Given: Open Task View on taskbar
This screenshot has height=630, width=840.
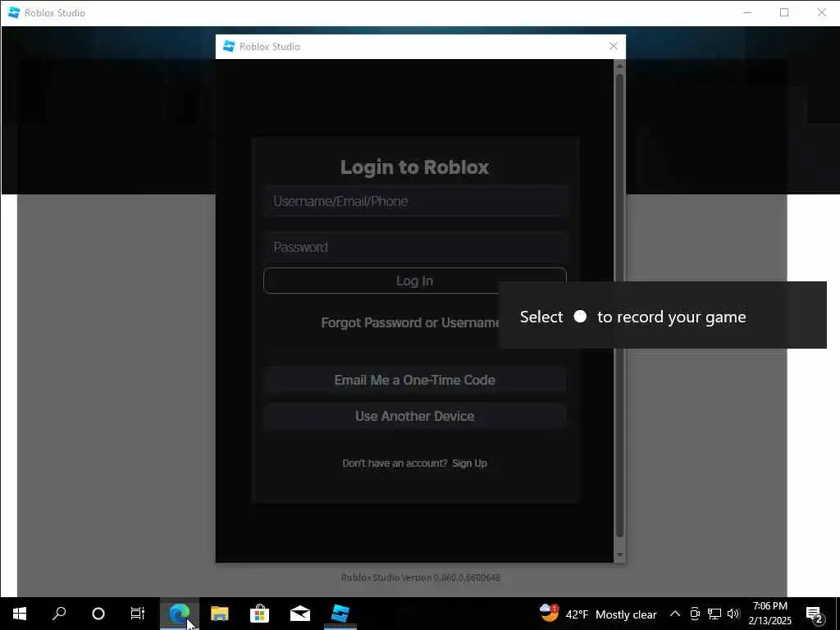Looking at the screenshot, I should (138, 614).
